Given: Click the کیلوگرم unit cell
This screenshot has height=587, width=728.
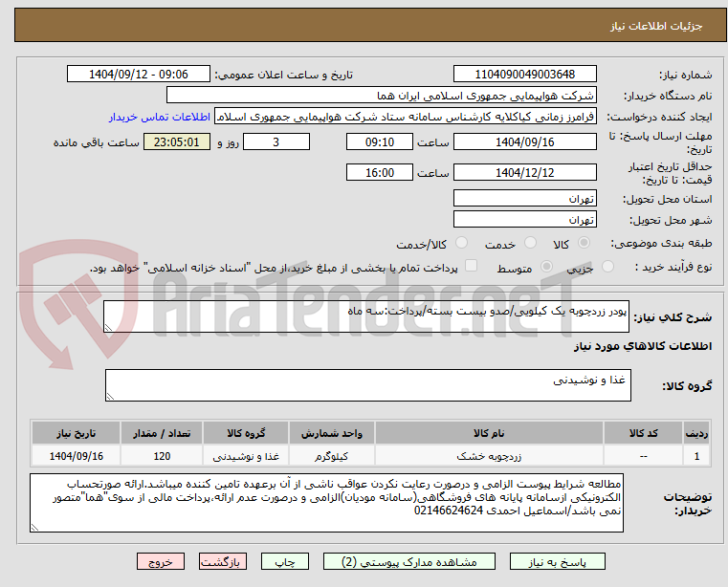Looking at the screenshot, I should 332,456.
